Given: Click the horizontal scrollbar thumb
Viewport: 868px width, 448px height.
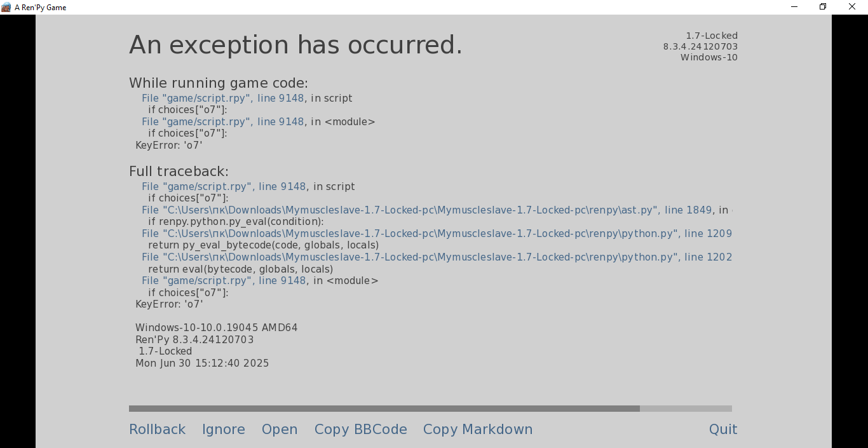Looking at the screenshot, I should (384, 409).
